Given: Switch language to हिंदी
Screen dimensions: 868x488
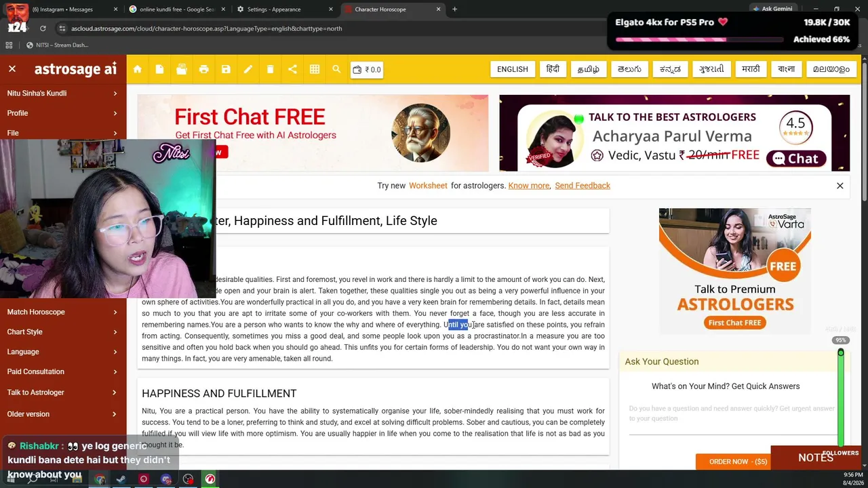Looking at the screenshot, I should click(x=553, y=69).
